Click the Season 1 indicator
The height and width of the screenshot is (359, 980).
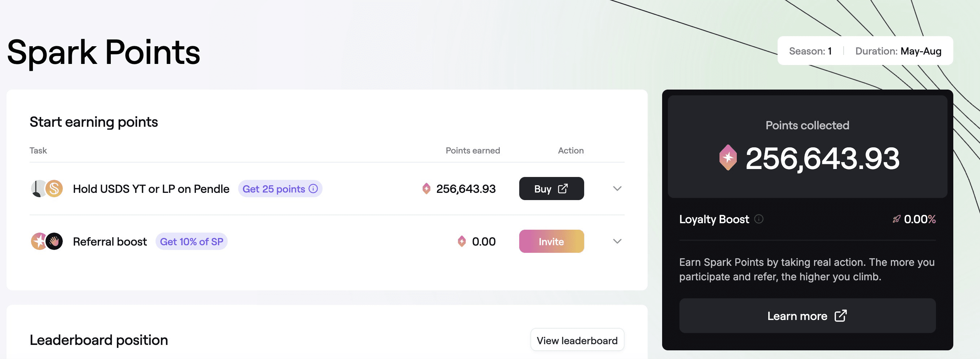[x=810, y=51]
